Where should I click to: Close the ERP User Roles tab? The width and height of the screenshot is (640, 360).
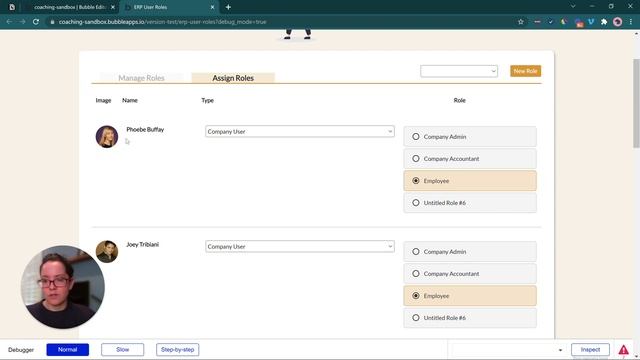pyautogui.click(x=212, y=7)
